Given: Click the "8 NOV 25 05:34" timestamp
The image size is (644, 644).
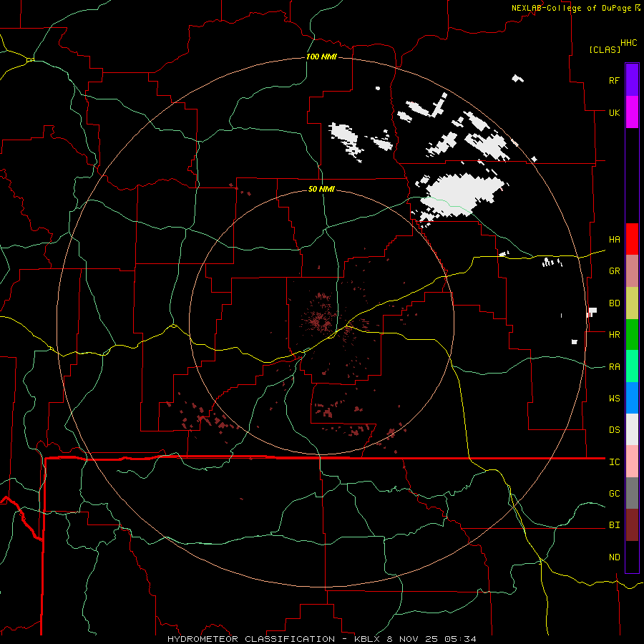Looking at the screenshot, I should tap(431, 639).
